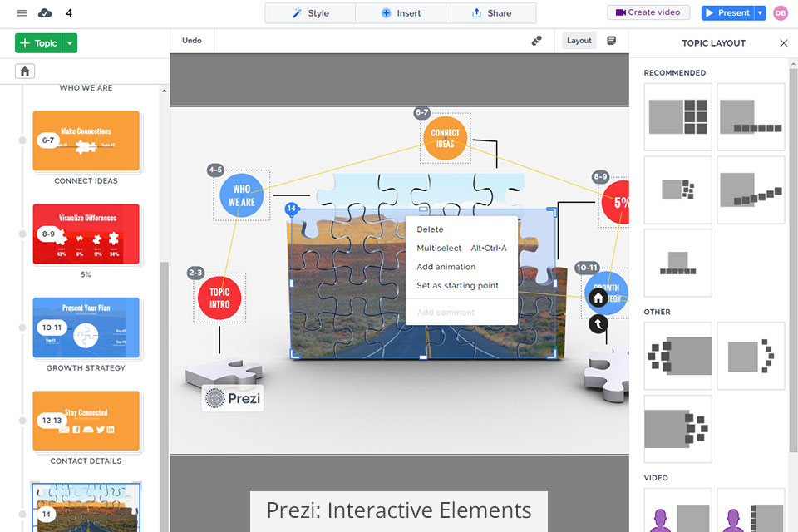Expand the Present dropdown arrow
798x532 pixels.
point(761,12)
